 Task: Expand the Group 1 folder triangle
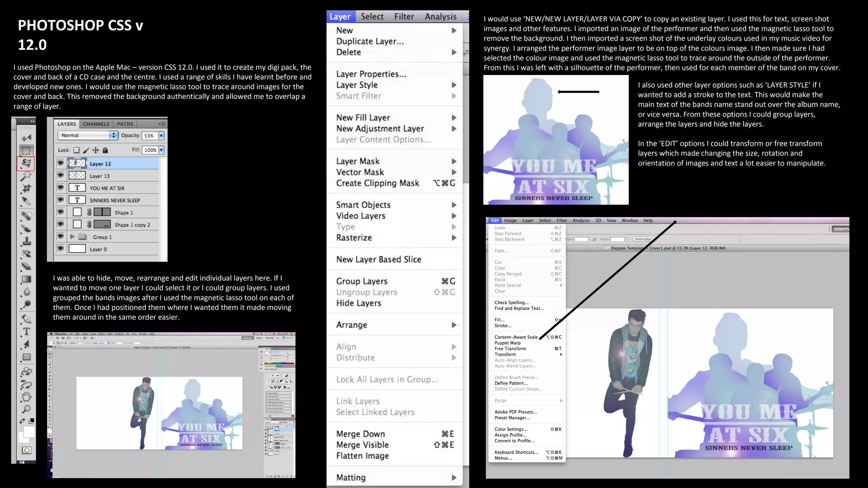[72, 236]
